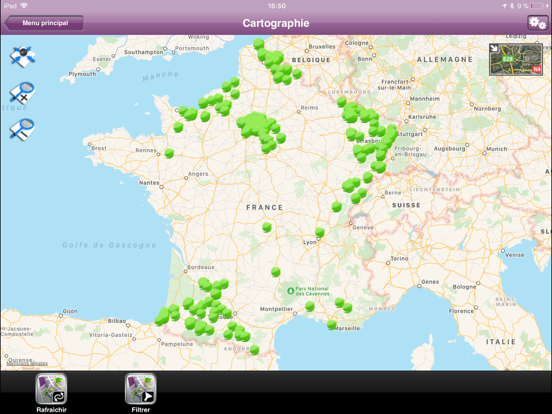The width and height of the screenshot is (552, 414).
Task: Tap the 15:50 clock in status bar
Action: click(277, 6)
